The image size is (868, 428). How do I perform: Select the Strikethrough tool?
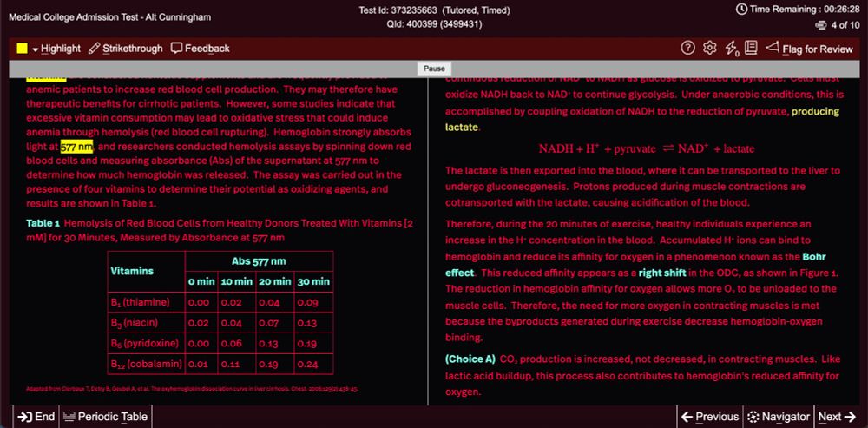click(126, 49)
